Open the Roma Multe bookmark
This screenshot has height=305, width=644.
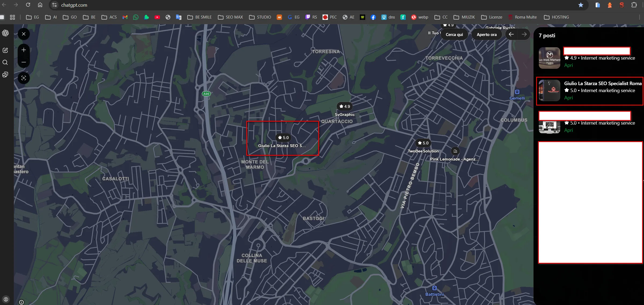tap(522, 17)
